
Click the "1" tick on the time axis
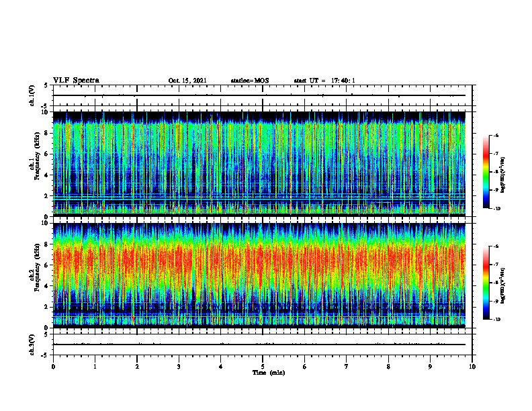95,367
